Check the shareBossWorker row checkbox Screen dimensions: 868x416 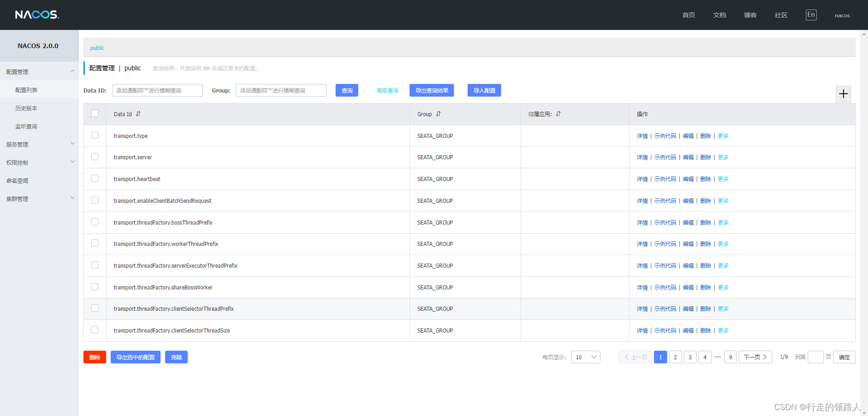coord(95,287)
